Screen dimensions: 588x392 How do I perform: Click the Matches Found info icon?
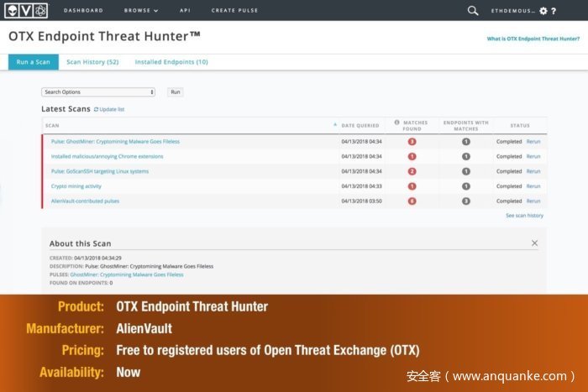(x=396, y=123)
